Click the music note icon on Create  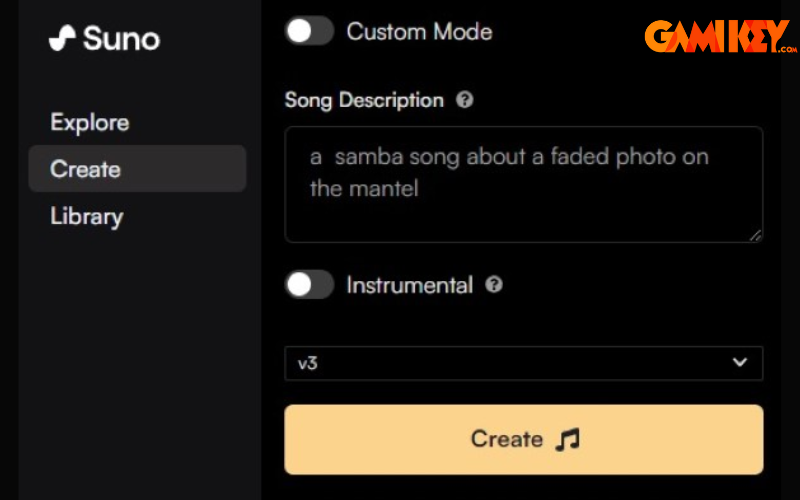pos(568,439)
